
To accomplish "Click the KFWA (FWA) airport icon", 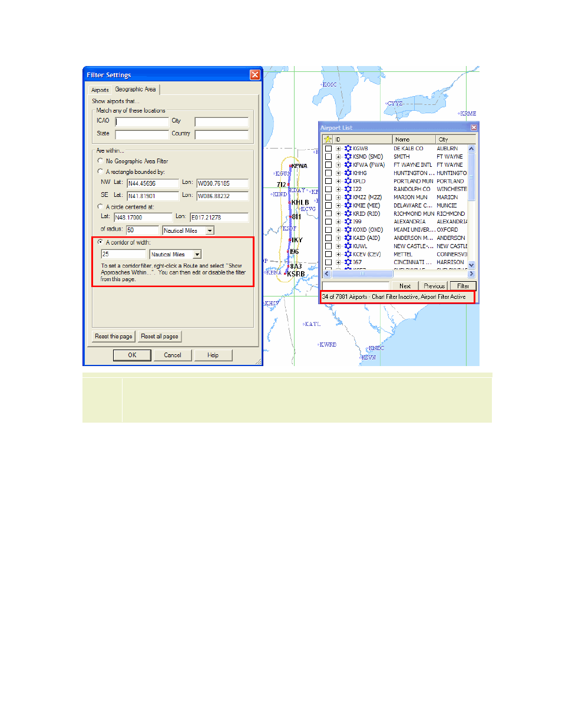I will 348,165.
